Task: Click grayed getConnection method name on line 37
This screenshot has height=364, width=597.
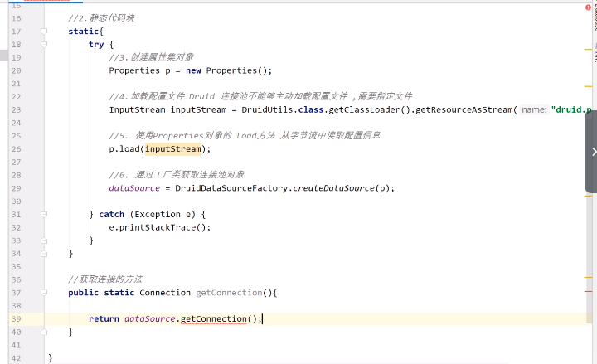Action: pos(229,293)
